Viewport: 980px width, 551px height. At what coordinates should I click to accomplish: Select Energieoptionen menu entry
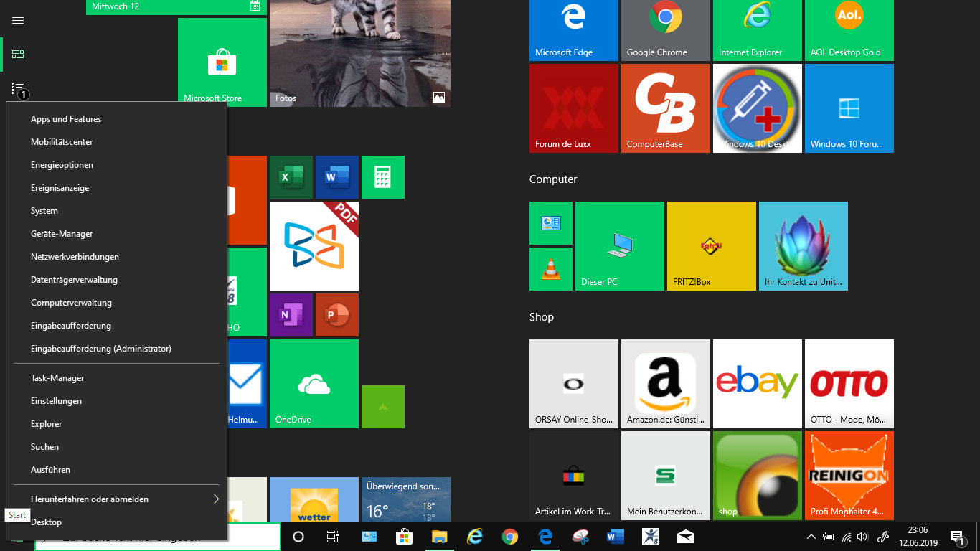tap(116, 165)
